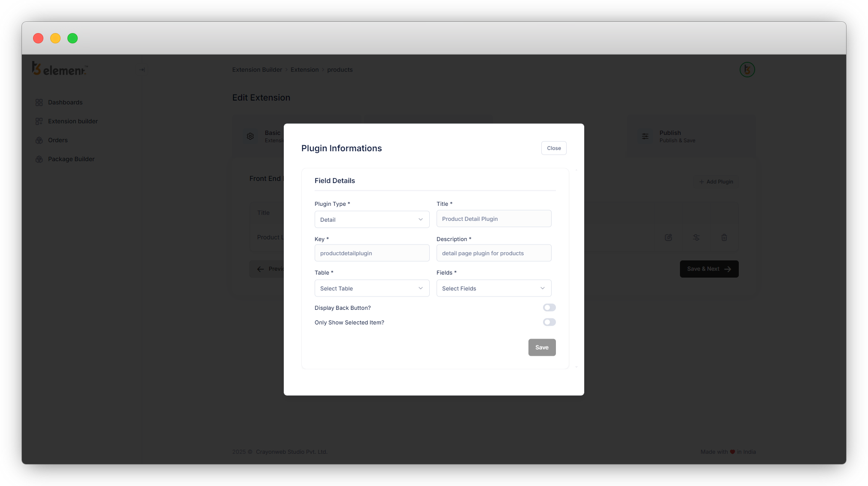Click the trash delete icon in row

pyautogui.click(x=724, y=238)
